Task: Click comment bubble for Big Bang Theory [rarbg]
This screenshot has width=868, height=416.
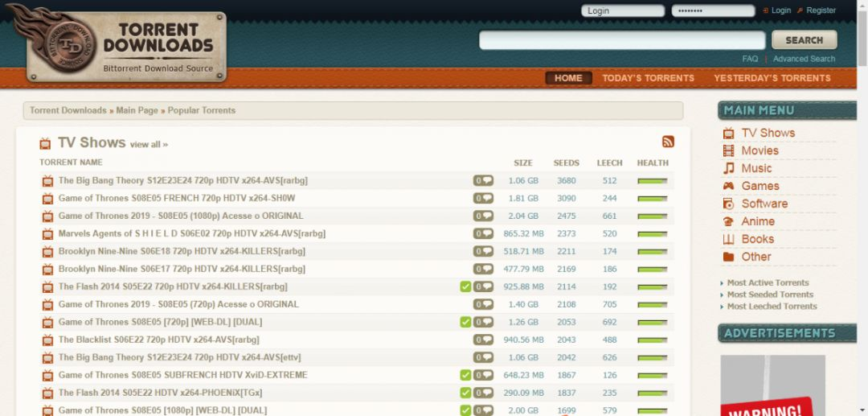Action: 483,181
